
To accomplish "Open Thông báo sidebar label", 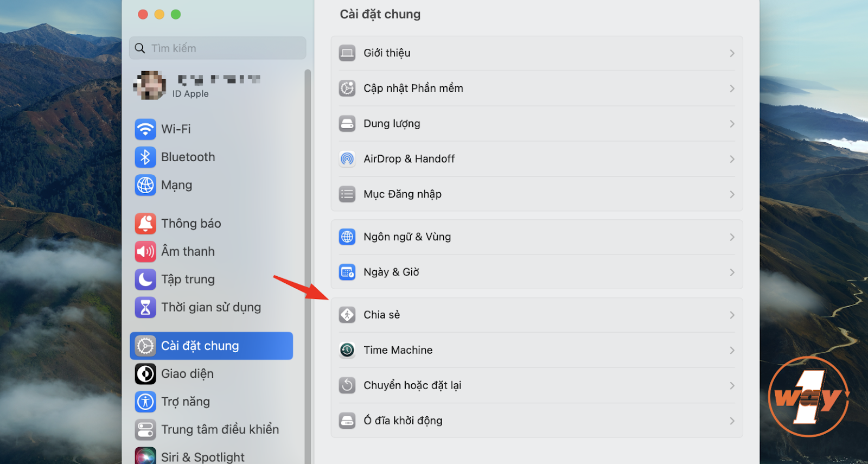I will click(x=191, y=224).
